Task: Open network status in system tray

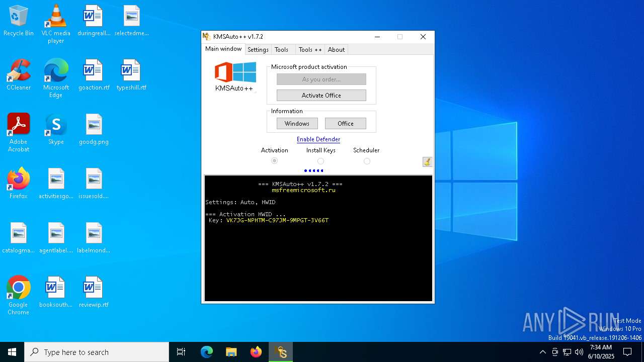Action: pos(567,352)
